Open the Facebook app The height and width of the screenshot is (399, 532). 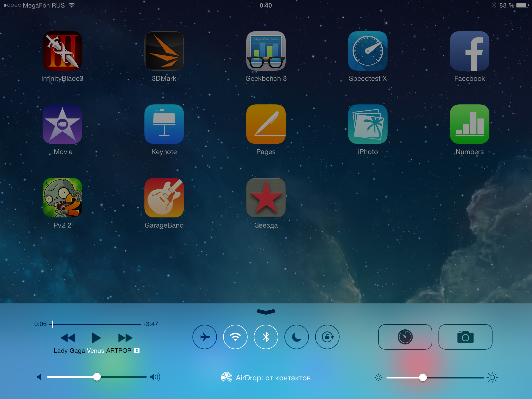(470, 51)
